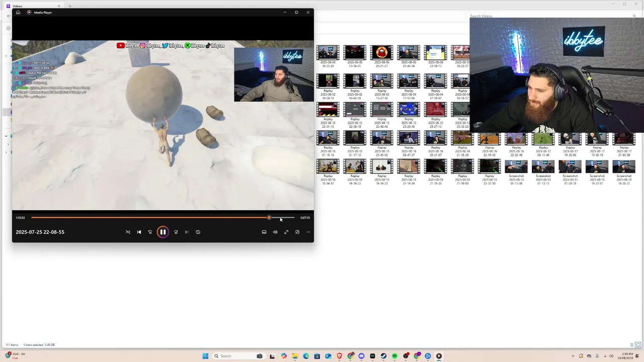Switch File Explorer to large thumbnails view
The height and width of the screenshot is (362, 644).
pos(638,345)
